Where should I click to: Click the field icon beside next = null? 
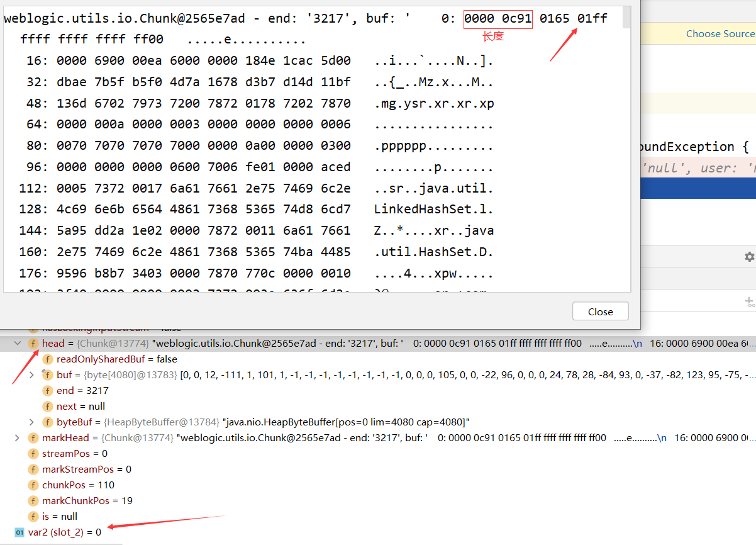47,407
